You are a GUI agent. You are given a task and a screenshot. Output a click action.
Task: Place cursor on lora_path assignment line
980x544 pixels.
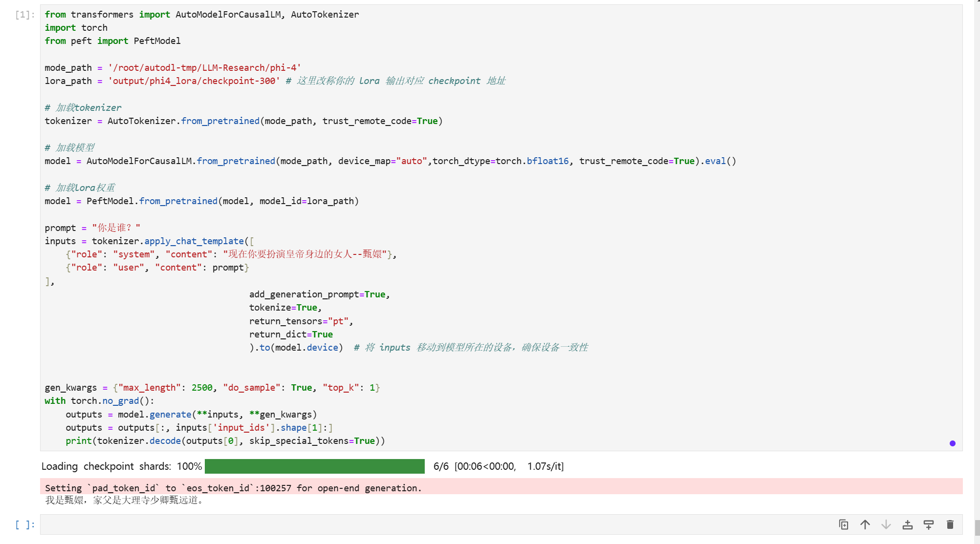pos(162,81)
